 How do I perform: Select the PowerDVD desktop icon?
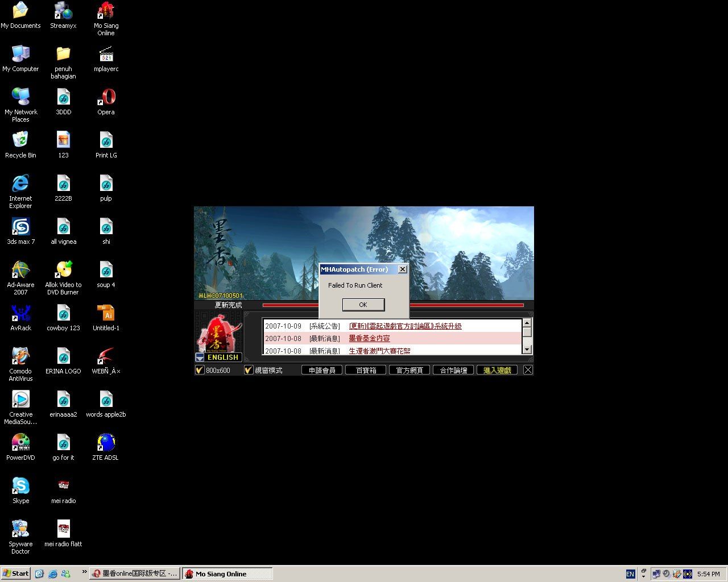[x=20, y=448]
